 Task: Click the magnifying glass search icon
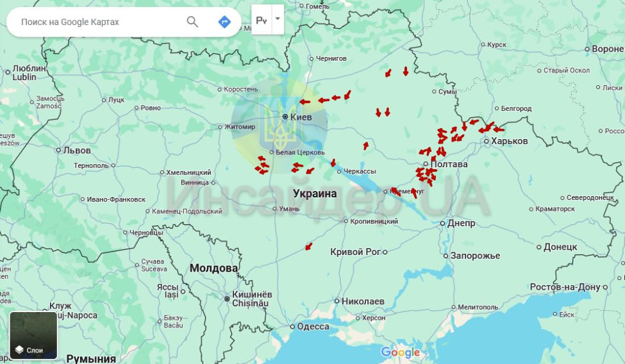192,22
